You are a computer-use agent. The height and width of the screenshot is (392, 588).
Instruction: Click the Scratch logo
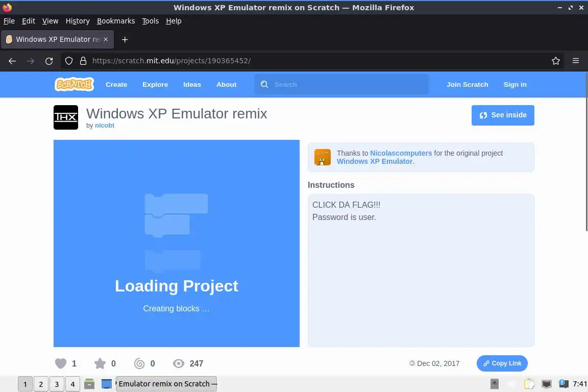tap(74, 84)
